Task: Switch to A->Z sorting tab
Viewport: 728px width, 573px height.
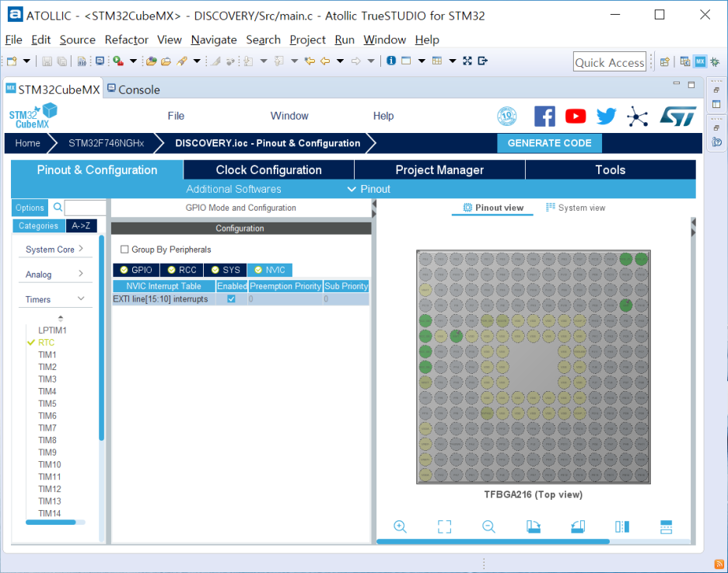Action: coord(81,226)
